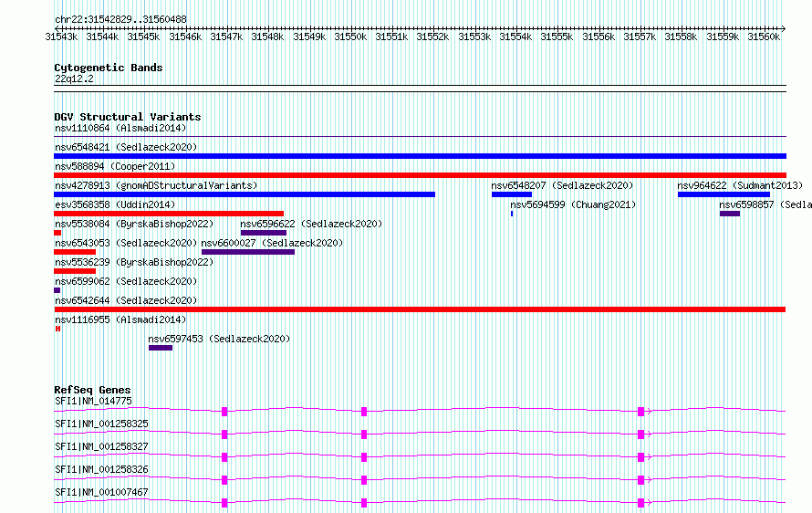Screen dimensions: 812x513
Task: Open the nsv5694599 (Chuang2021) label
Action: pyautogui.click(x=573, y=204)
